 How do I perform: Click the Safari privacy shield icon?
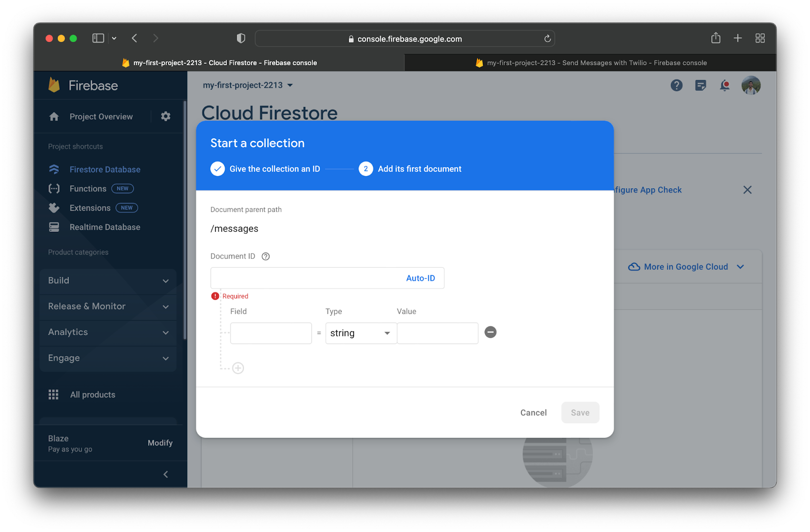241,38
